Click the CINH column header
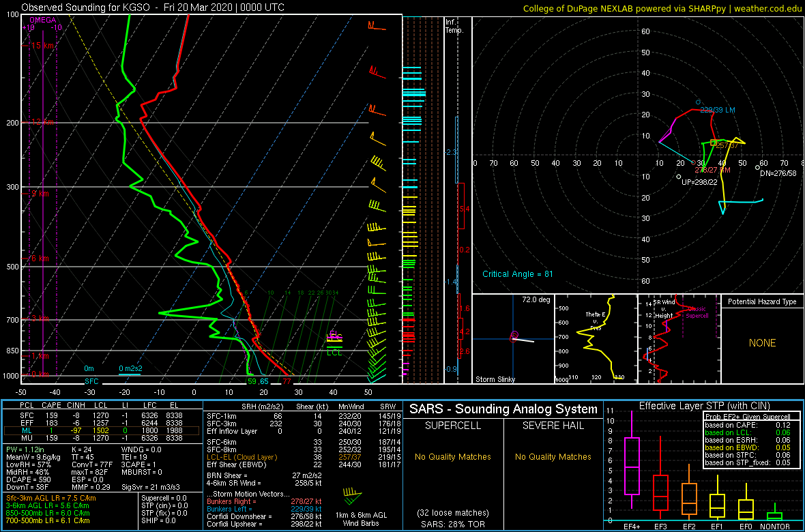Viewport: 805px width, 532px height. coord(77,407)
